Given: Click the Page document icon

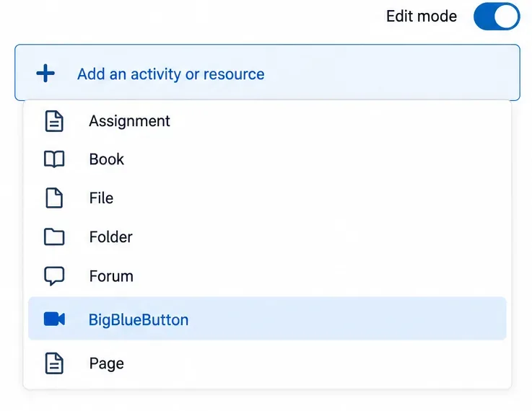Looking at the screenshot, I should tap(54, 363).
